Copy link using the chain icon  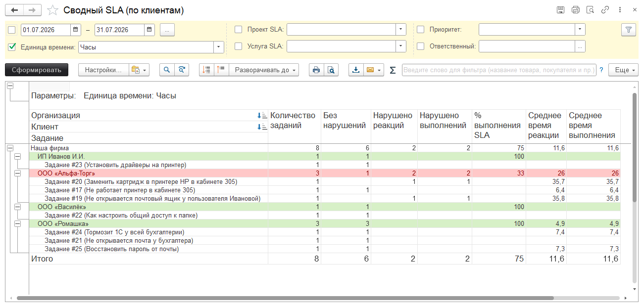coord(605,10)
